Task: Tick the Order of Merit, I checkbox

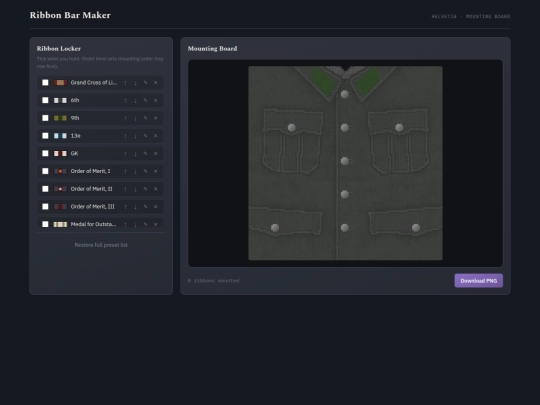Action: coord(45,171)
